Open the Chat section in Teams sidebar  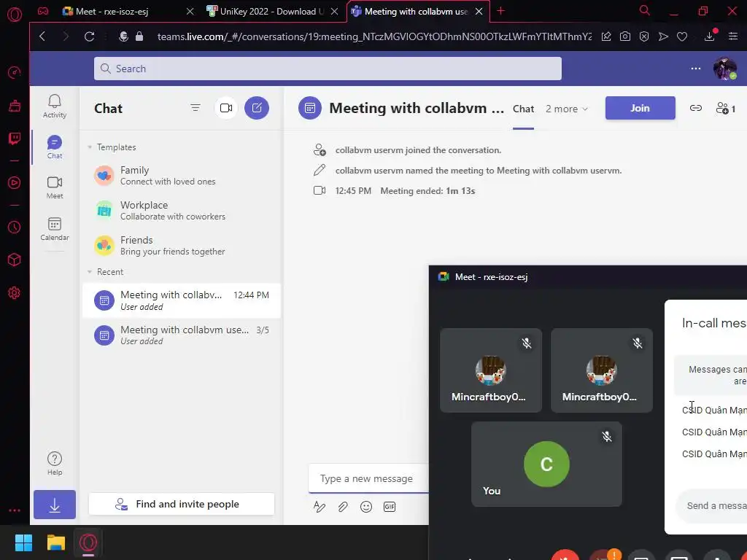click(x=54, y=147)
